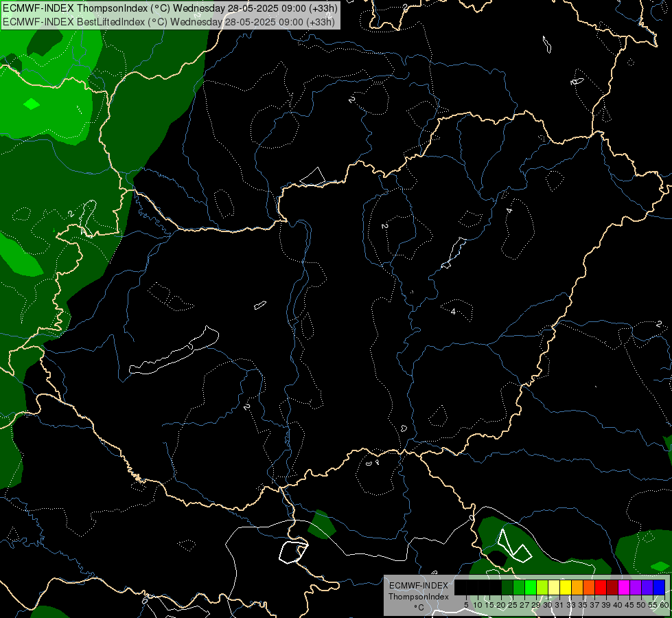Screen dimensions: 672x618
Task: Select the medium green 25–27 legend swatch
Action: (x=519, y=587)
